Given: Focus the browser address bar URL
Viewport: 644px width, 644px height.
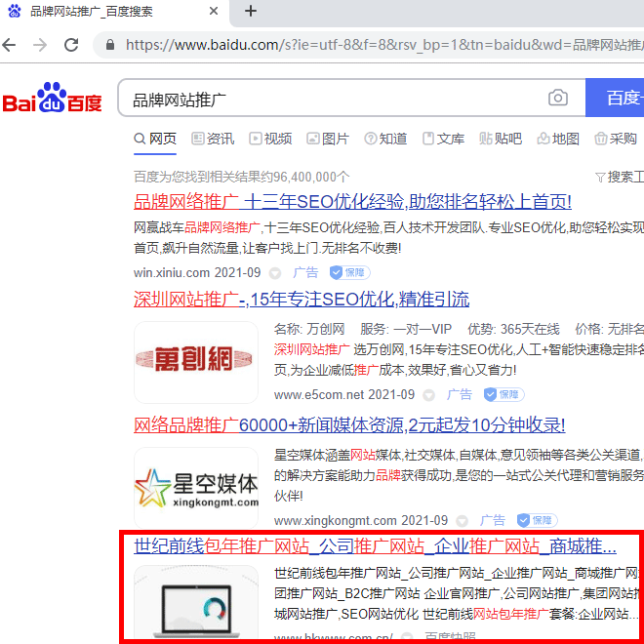Looking at the screenshot, I should (384, 44).
